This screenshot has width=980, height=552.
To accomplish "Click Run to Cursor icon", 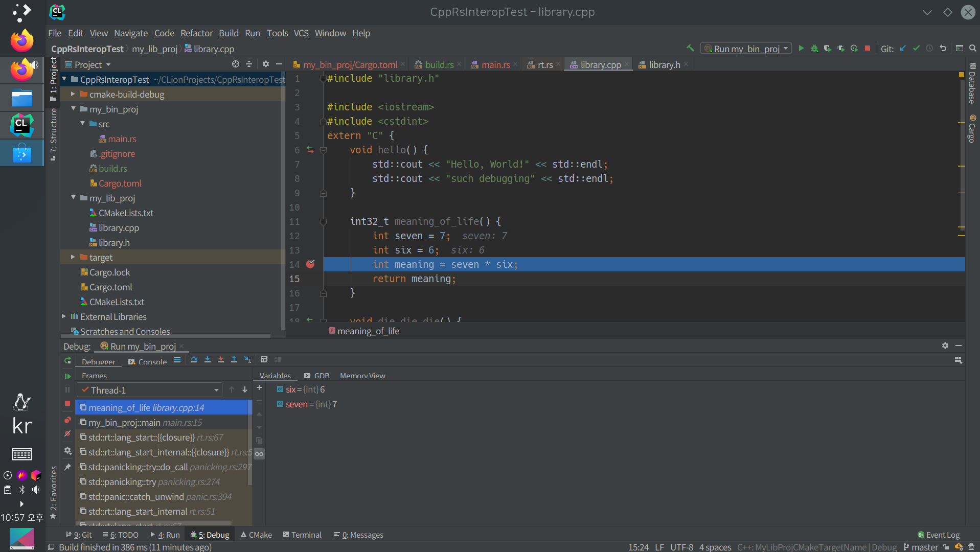I will [x=247, y=359].
